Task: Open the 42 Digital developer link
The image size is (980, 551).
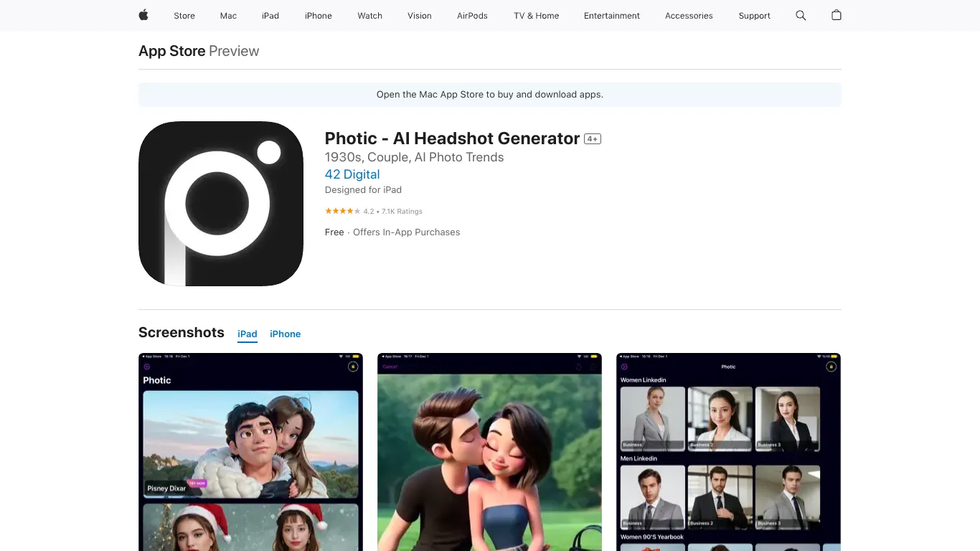Action: 352,174
